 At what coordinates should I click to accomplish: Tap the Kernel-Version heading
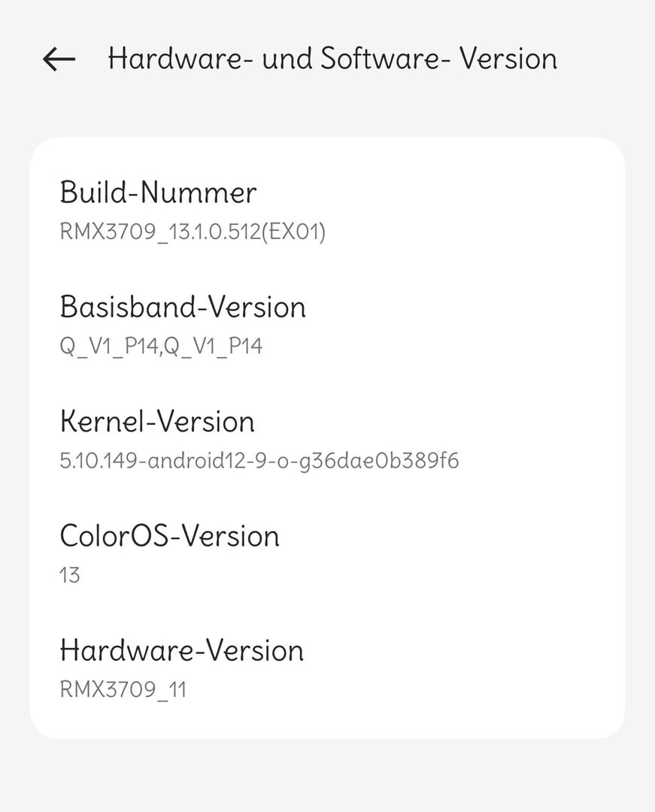pos(157,422)
